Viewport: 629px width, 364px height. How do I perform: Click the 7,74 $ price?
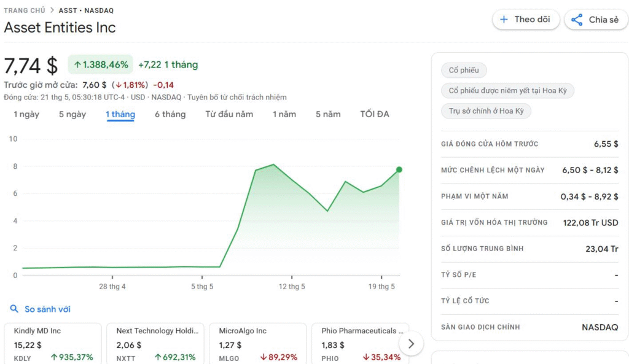point(31,65)
